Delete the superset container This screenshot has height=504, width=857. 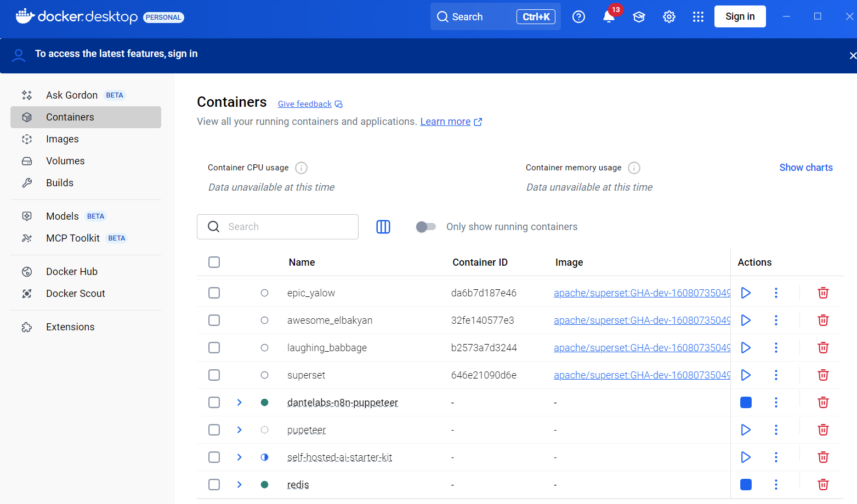tap(823, 375)
